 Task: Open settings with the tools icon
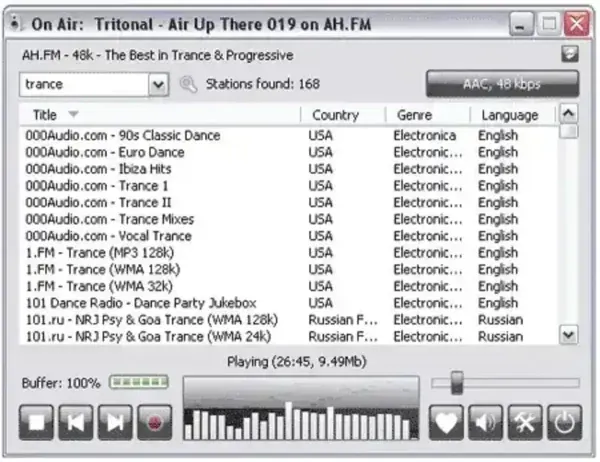click(525, 423)
